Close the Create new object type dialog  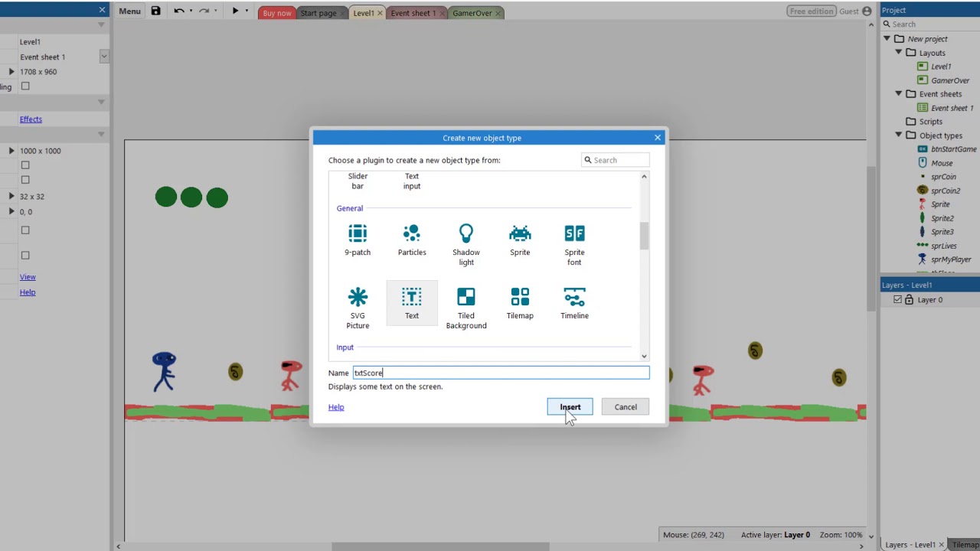point(658,138)
